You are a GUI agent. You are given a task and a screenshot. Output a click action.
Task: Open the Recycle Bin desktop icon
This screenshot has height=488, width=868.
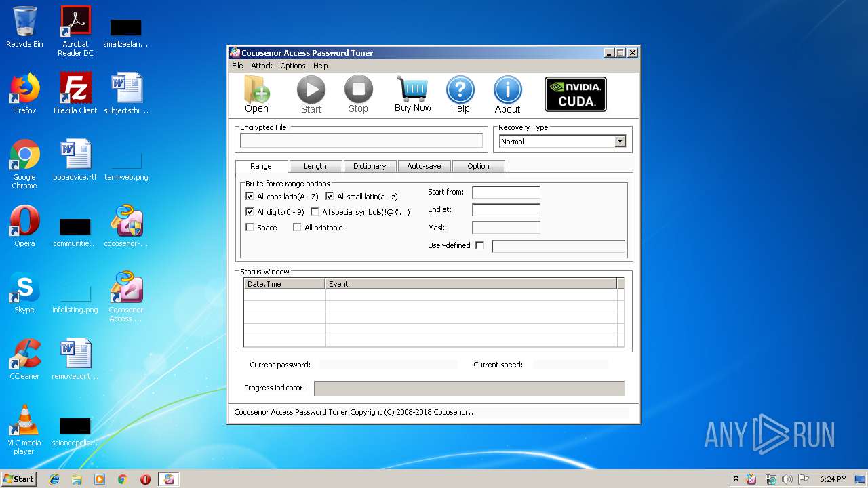coord(24,27)
